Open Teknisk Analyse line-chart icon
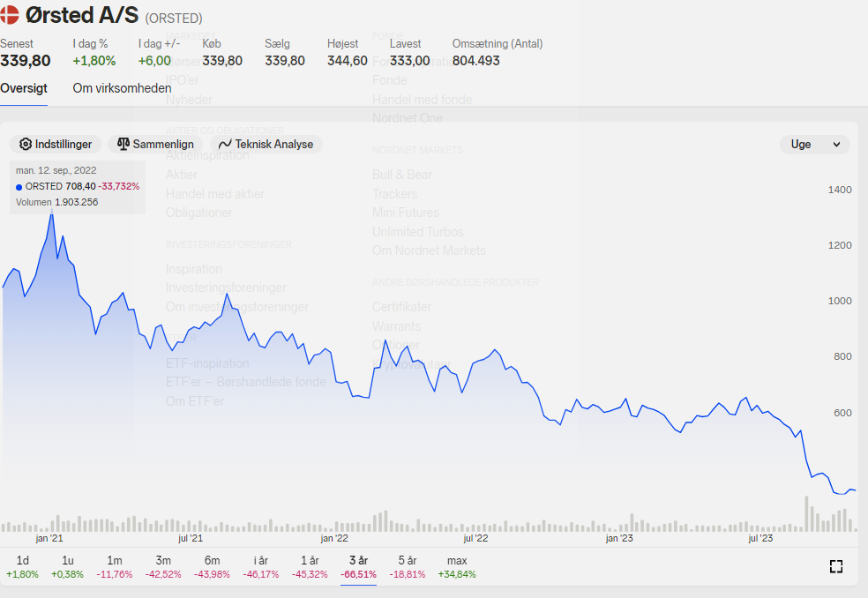Screen dimensions: 868x598 click(225, 145)
